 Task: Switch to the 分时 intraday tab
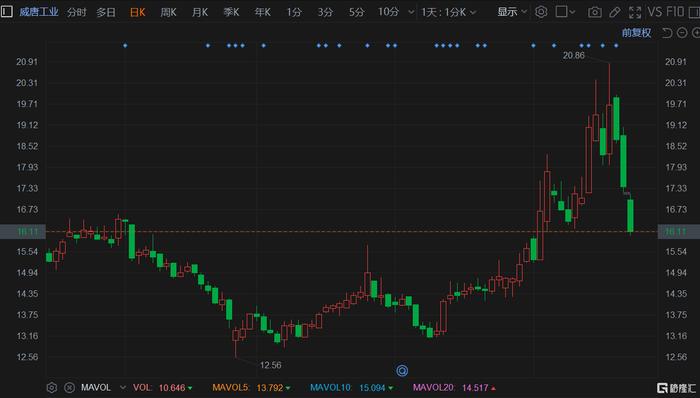(76, 12)
